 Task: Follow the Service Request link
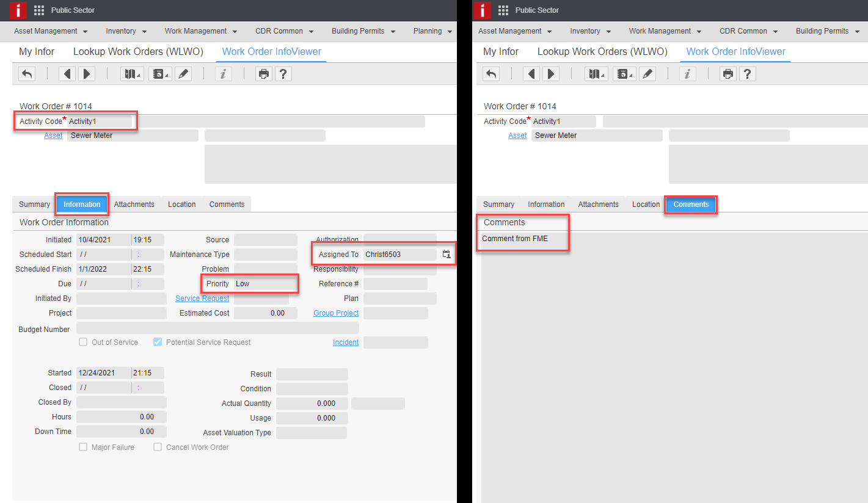(x=202, y=299)
